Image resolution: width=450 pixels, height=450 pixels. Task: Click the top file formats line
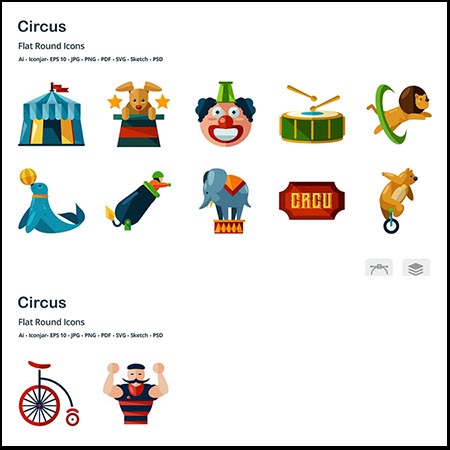coord(91,59)
